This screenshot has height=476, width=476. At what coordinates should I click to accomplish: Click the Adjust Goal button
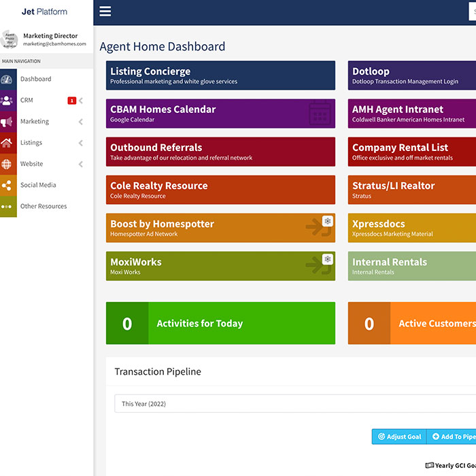click(x=399, y=437)
